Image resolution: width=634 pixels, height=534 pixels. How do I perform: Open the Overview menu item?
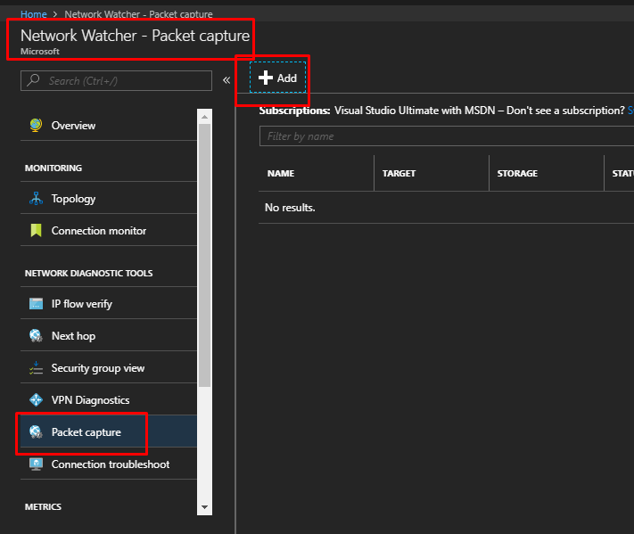point(73,126)
